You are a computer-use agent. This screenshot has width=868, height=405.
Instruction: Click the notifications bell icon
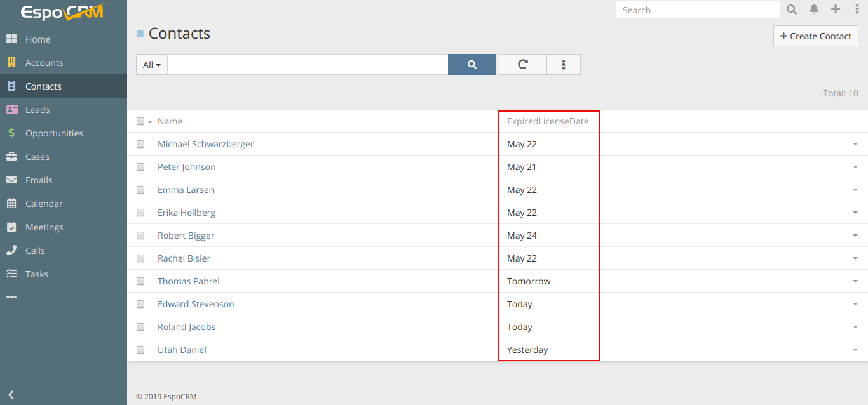(x=814, y=10)
